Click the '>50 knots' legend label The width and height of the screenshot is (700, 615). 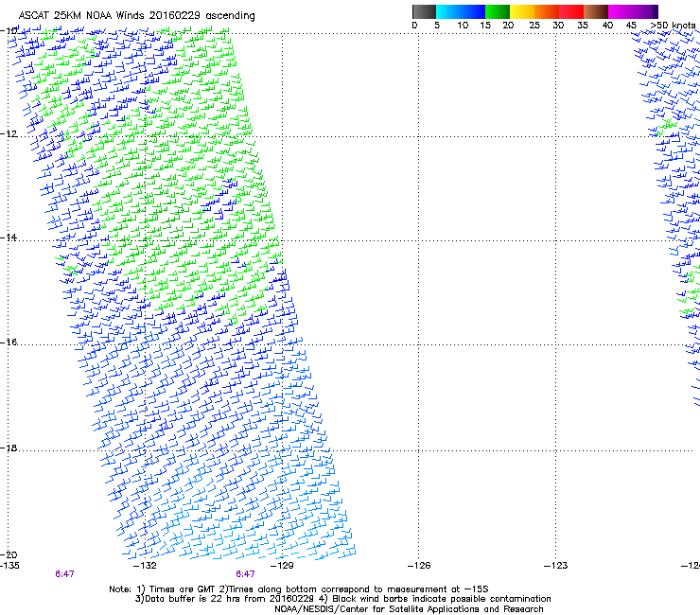click(673, 26)
